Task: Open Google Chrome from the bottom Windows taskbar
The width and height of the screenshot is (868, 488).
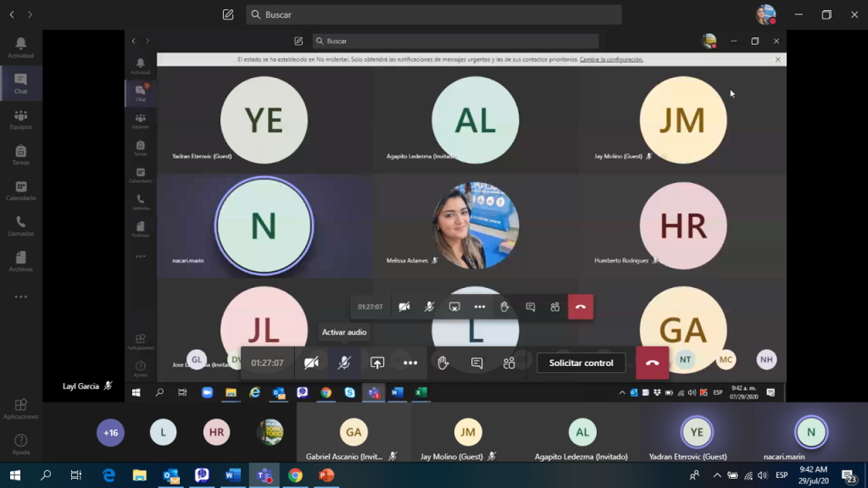Action: point(296,475)
